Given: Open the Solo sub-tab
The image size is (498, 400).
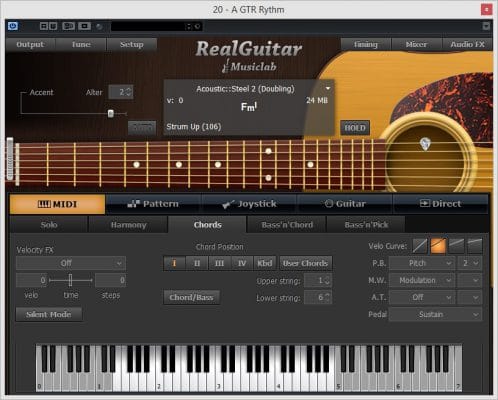Looking at the screenshot, I should pos(49,225).
